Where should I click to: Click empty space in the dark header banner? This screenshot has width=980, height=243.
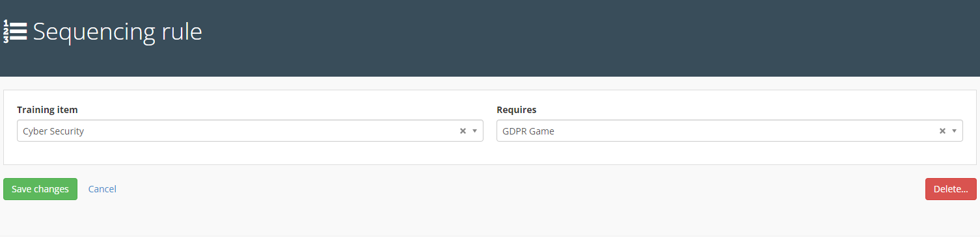(x=586, y=38)
